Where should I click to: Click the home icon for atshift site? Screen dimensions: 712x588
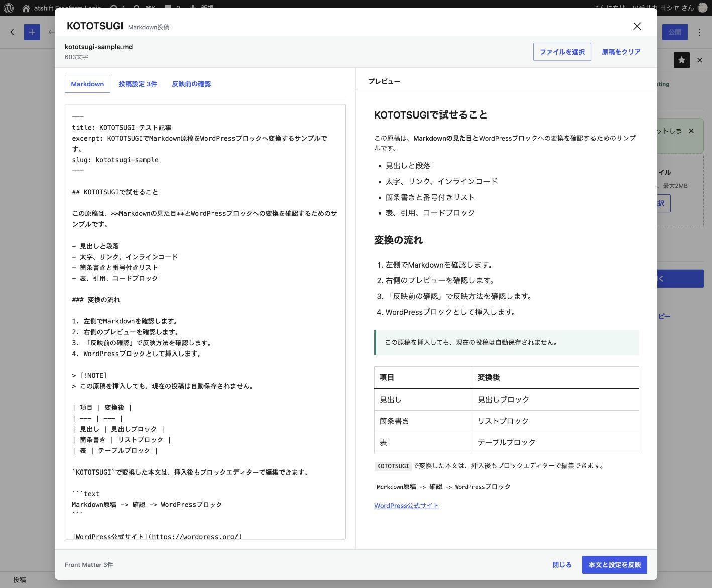tap(26, 8)
